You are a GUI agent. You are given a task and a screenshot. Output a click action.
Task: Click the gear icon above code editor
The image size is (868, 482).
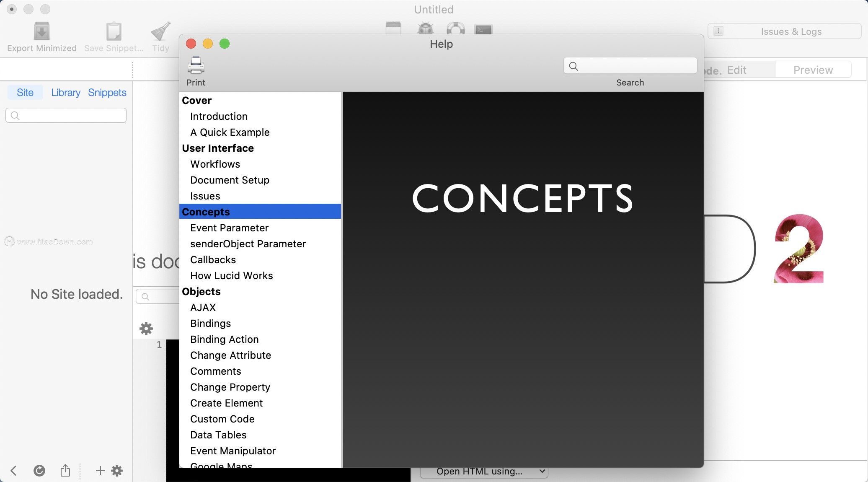146,328
